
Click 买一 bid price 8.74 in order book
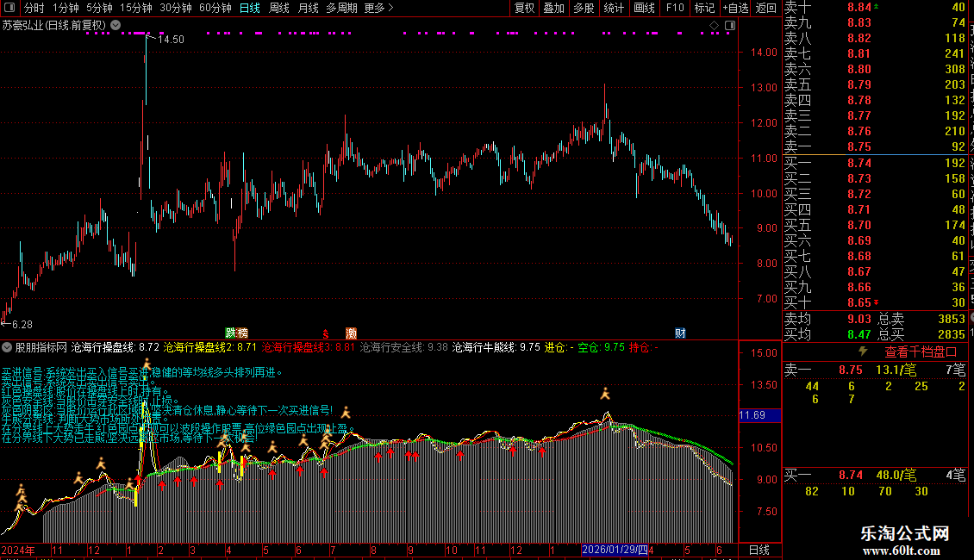(x=859, y=163)
